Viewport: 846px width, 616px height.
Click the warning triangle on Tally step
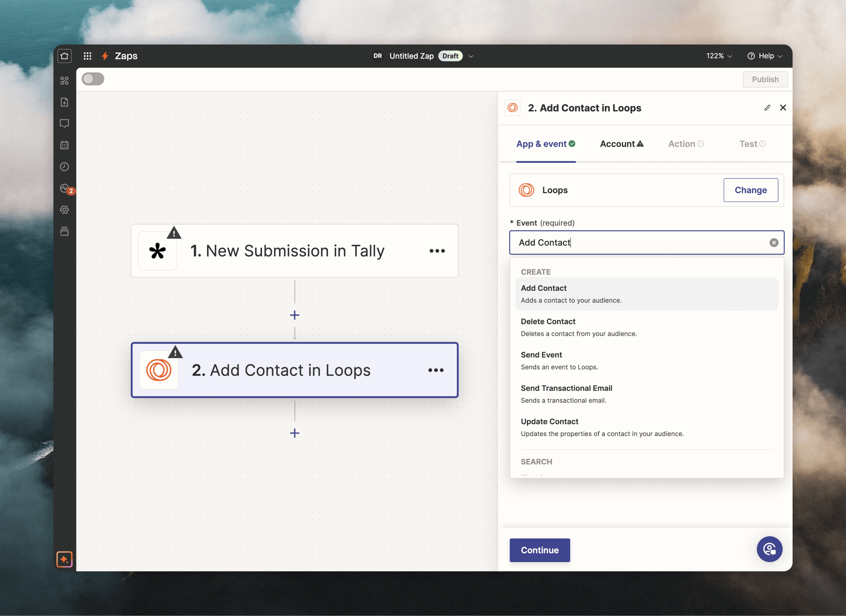pyautogui.click(x=174, y=233)
